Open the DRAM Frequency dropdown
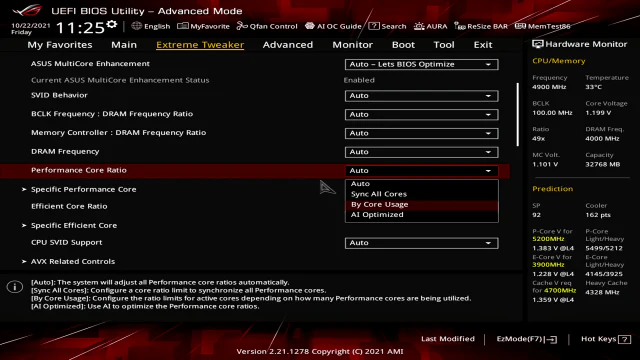Image resolution: width=640 pixels, height=360 pixels. coord(421,152)
